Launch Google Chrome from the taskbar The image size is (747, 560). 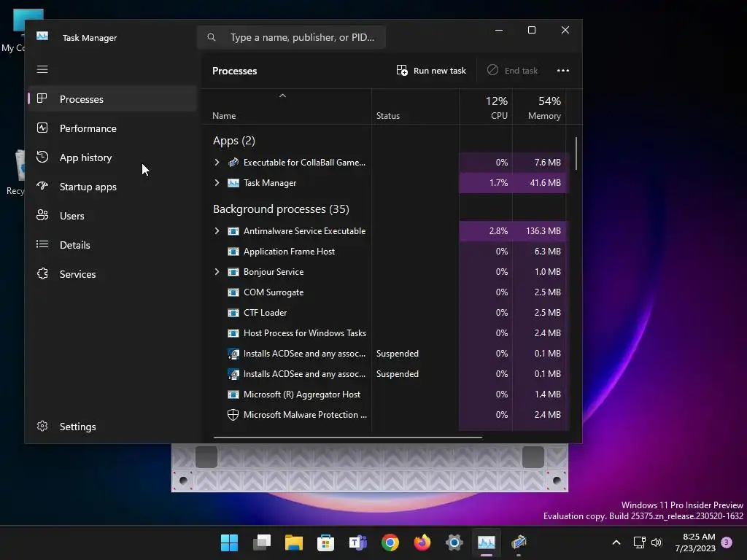point(390,542)
